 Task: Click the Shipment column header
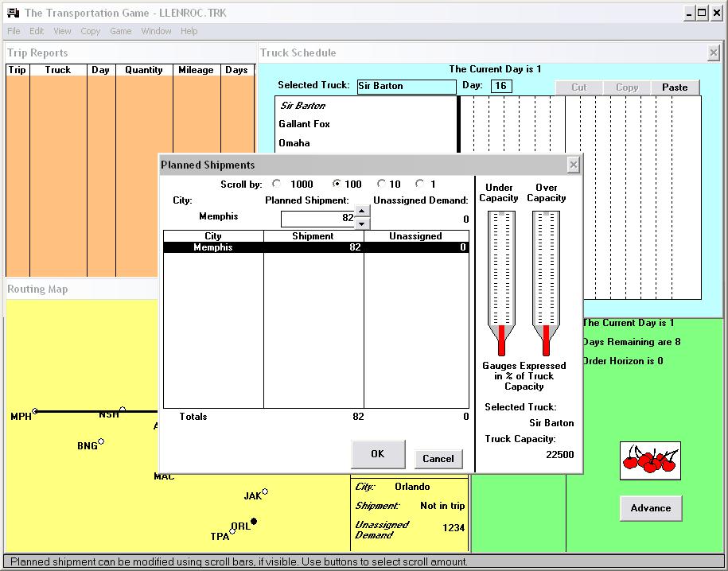pos(313,236)
